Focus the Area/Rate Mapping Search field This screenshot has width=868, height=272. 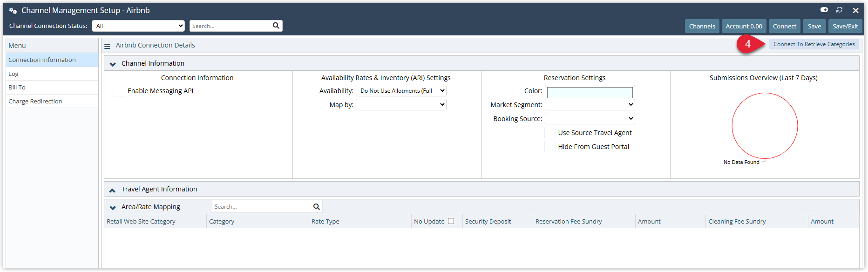pos(262,207)
